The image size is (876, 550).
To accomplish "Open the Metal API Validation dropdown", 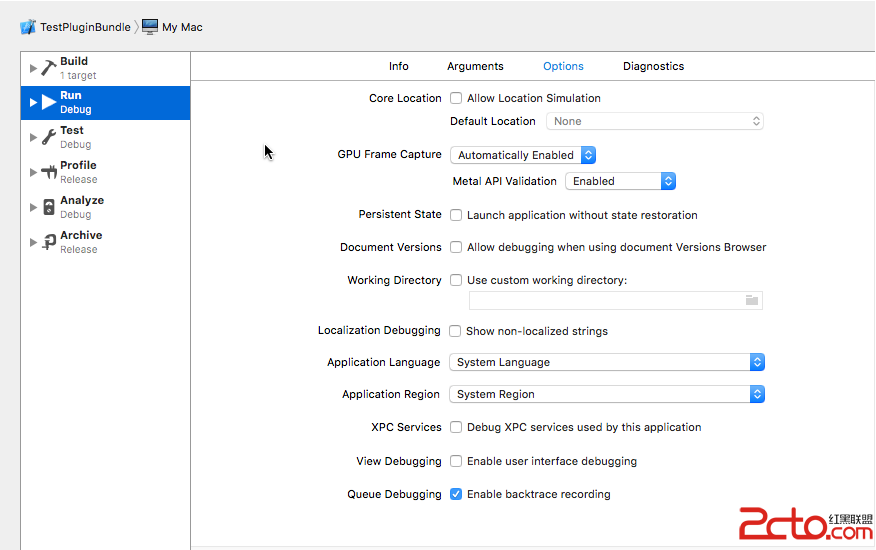I will [x=620, y=181].
